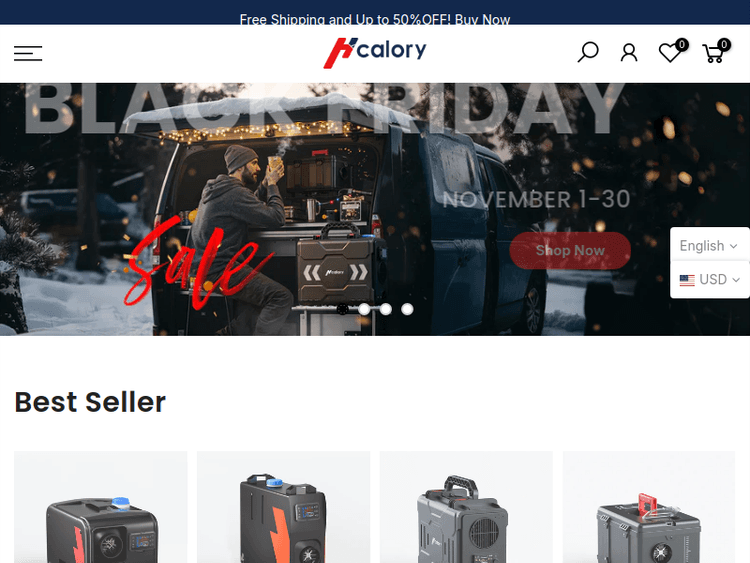Click the search magnifier icon
Viewport: 750px width, 563px height.
tap(587, 52)
